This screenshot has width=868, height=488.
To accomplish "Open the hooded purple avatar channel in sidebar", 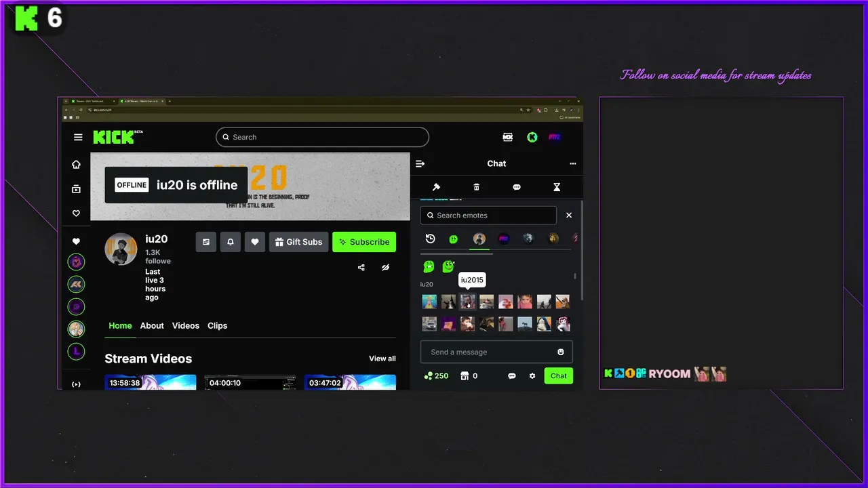I will click(76, 262).
